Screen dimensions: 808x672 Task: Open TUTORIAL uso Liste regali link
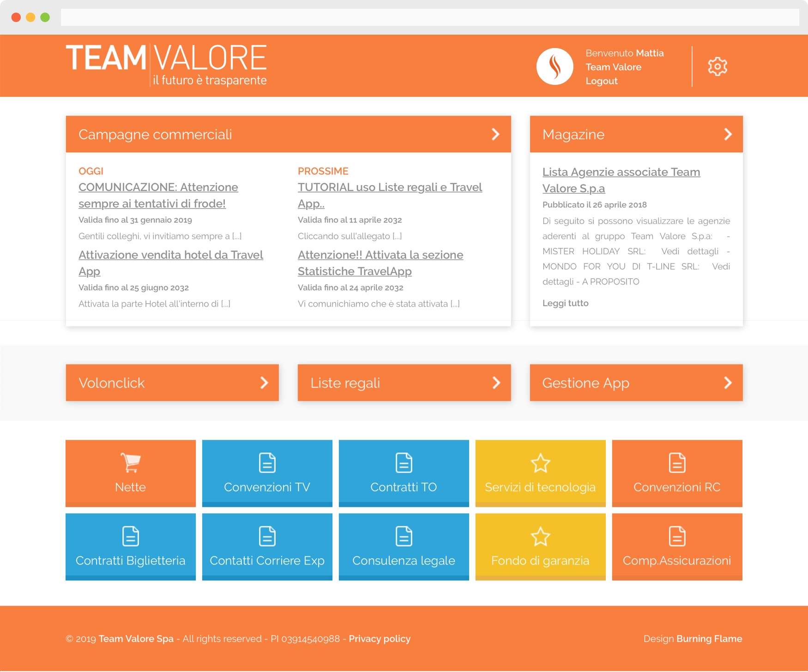tap(390, 195)
